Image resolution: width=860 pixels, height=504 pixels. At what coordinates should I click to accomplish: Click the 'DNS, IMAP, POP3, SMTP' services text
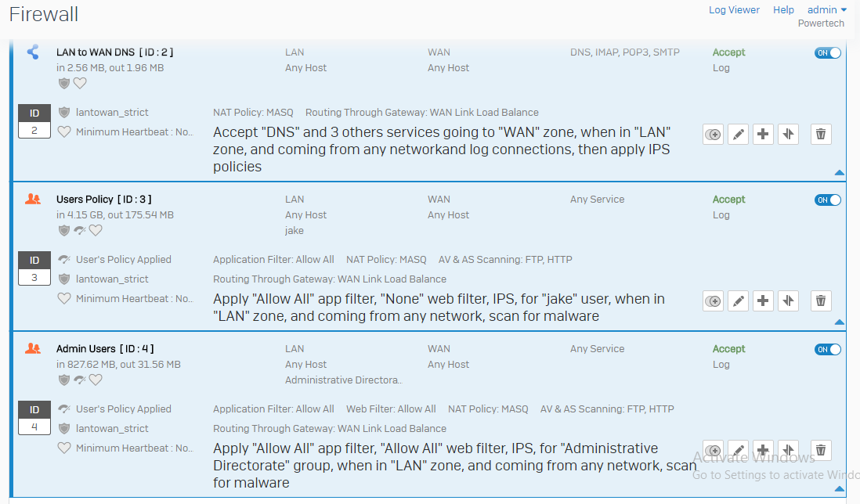coord(625,52)
